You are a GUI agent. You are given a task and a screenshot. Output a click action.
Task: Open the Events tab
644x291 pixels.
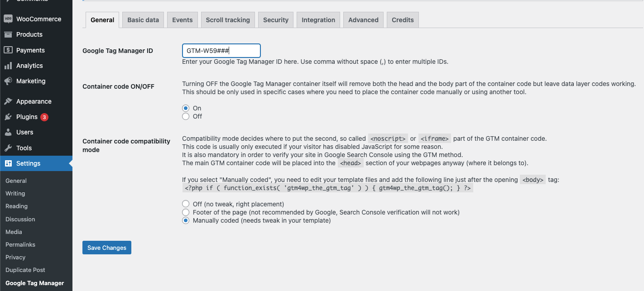(x=183, y=20)
